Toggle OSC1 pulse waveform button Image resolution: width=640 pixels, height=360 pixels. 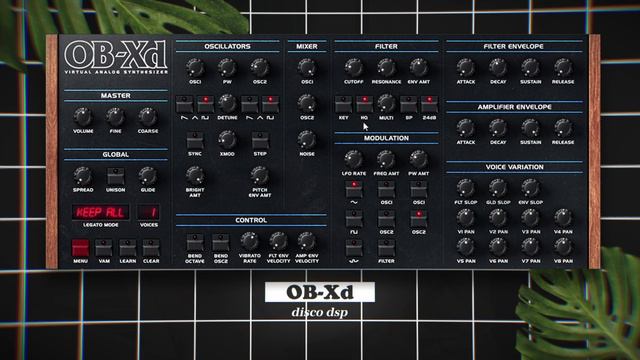pyautogui.click(x=206, y=104)
